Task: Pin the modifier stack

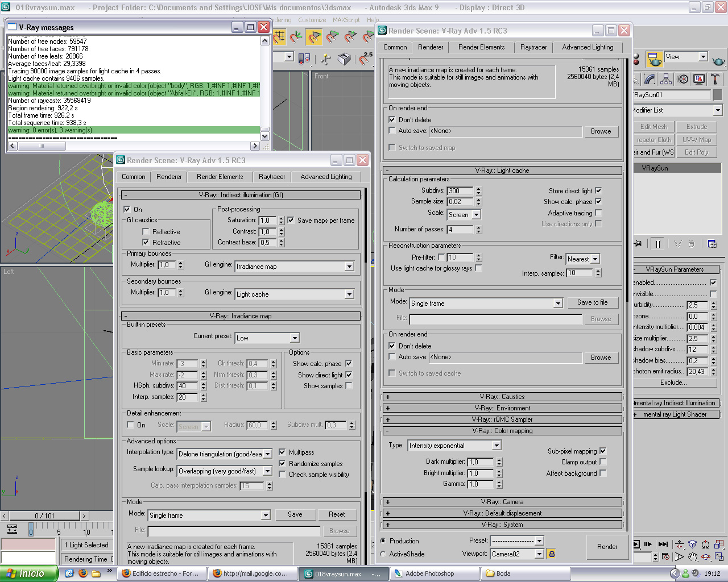Action: pos(638,244)
